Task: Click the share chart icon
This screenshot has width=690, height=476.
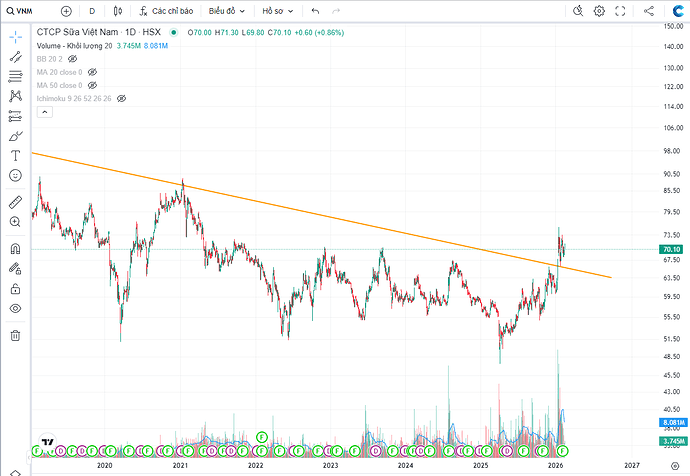Action: point(651,11)
